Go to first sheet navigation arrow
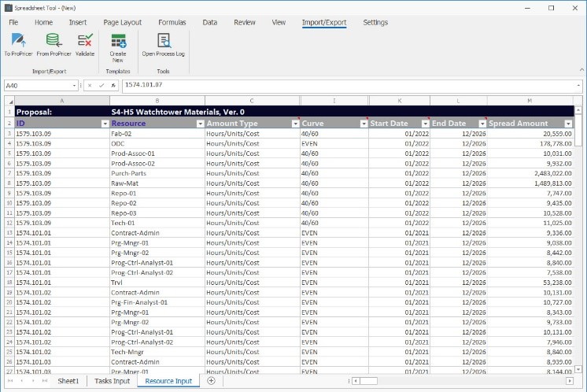The width and height of the screenshot is (587, 392). (10, 381)
